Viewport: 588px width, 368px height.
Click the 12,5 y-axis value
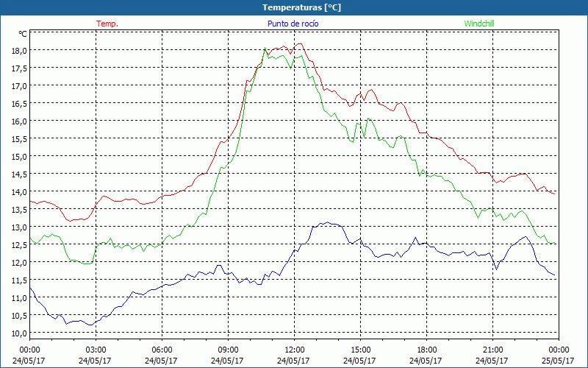pyautogui.click(x=20, y=244)
